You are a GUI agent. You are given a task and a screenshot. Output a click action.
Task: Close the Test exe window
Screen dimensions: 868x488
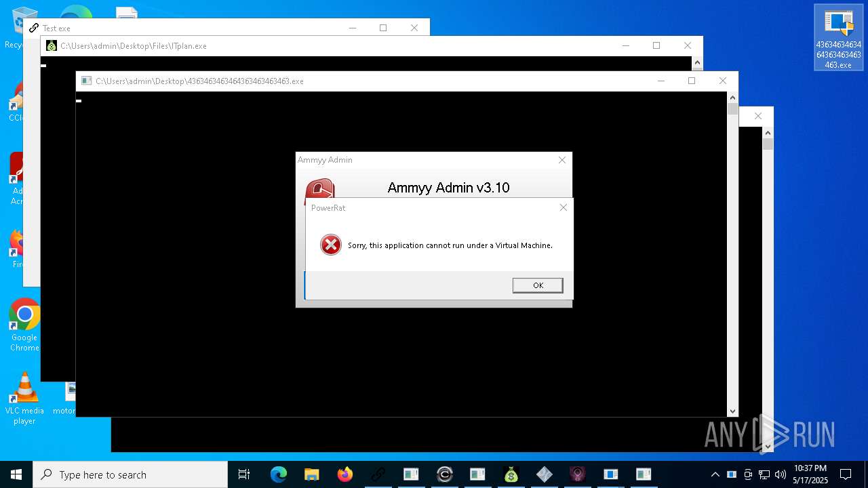click(x=414, y=28)
